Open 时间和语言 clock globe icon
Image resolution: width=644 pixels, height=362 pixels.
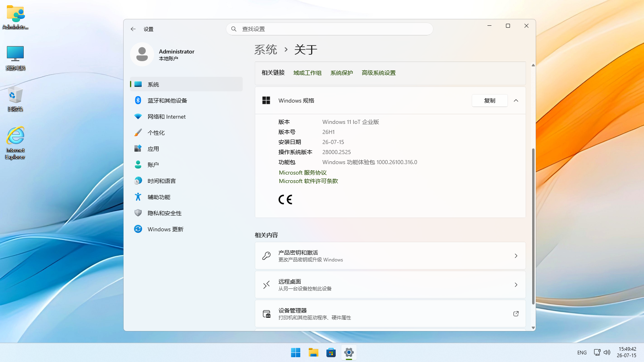[x=138, y=181]
